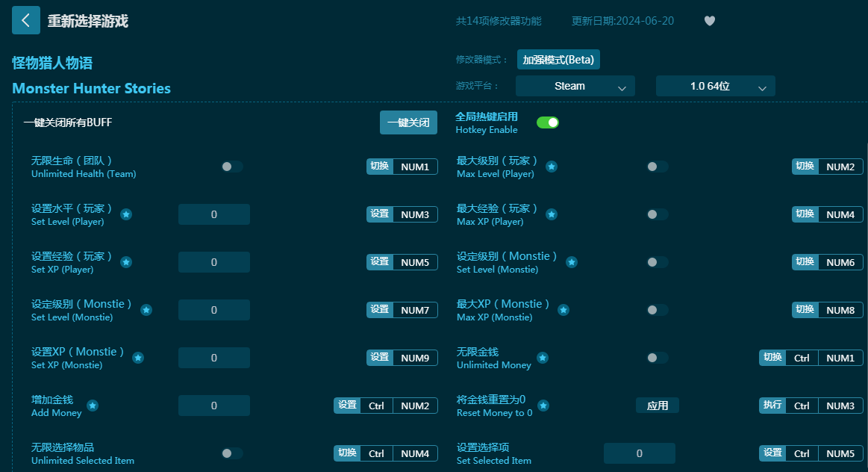Click the 更新日期:2024-06-20 text
This screenshot has height=472, width=868.
[x=622, y=21]
